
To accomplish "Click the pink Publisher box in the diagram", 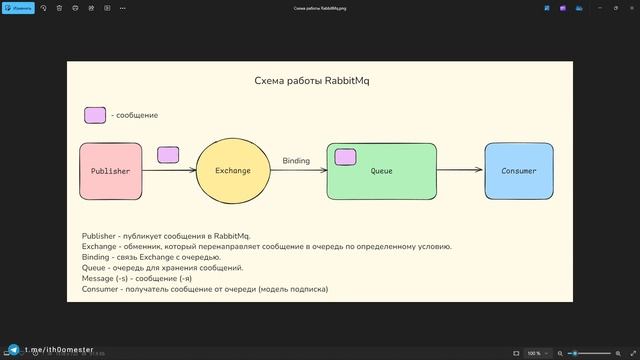I will 111,171.
